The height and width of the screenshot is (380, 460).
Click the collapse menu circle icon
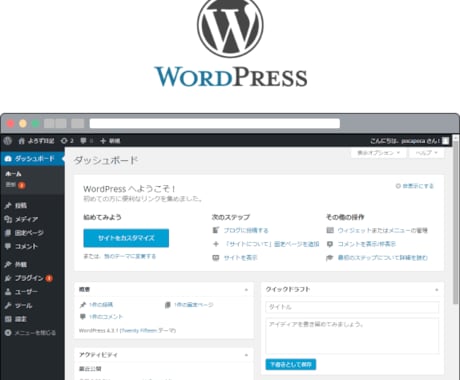pyautogui.click(x=8, y=333)
